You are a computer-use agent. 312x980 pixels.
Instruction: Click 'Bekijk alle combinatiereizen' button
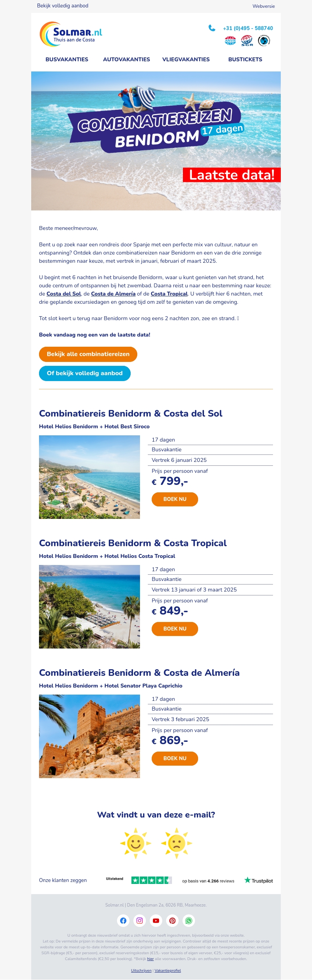[x=88, y=354]
